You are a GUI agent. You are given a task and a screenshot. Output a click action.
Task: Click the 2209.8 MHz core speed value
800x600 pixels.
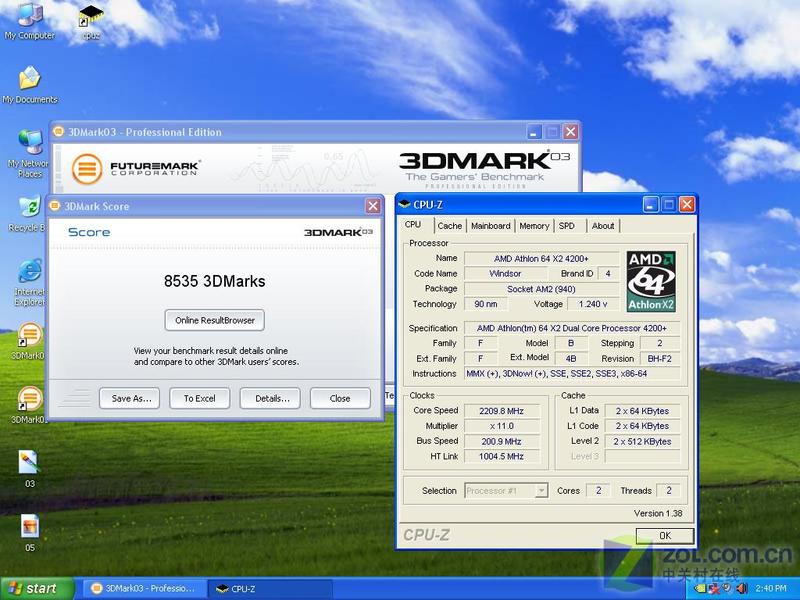pyautogui.click(x=502, y=411)
